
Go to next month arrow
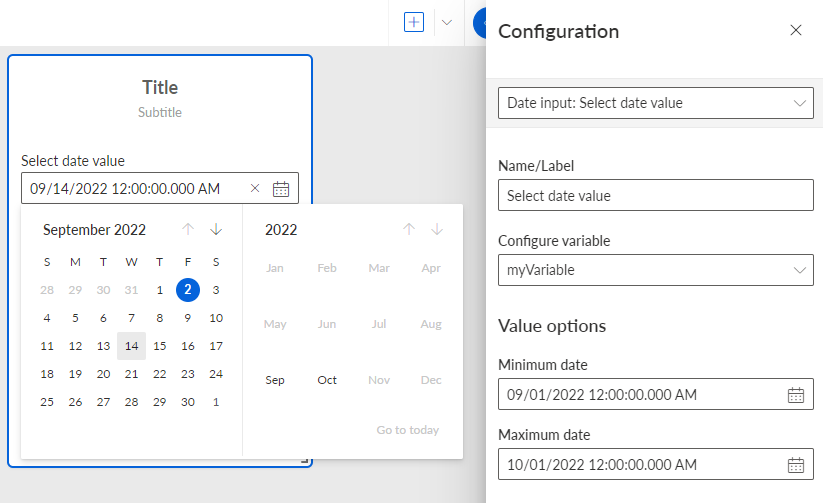tap(216, 229)
